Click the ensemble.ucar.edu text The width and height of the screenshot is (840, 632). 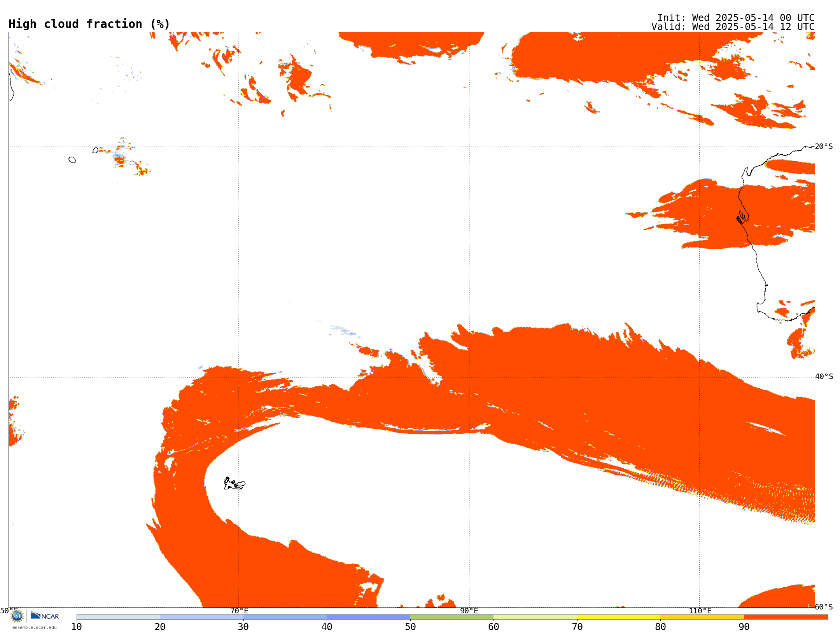pos(35,627)
